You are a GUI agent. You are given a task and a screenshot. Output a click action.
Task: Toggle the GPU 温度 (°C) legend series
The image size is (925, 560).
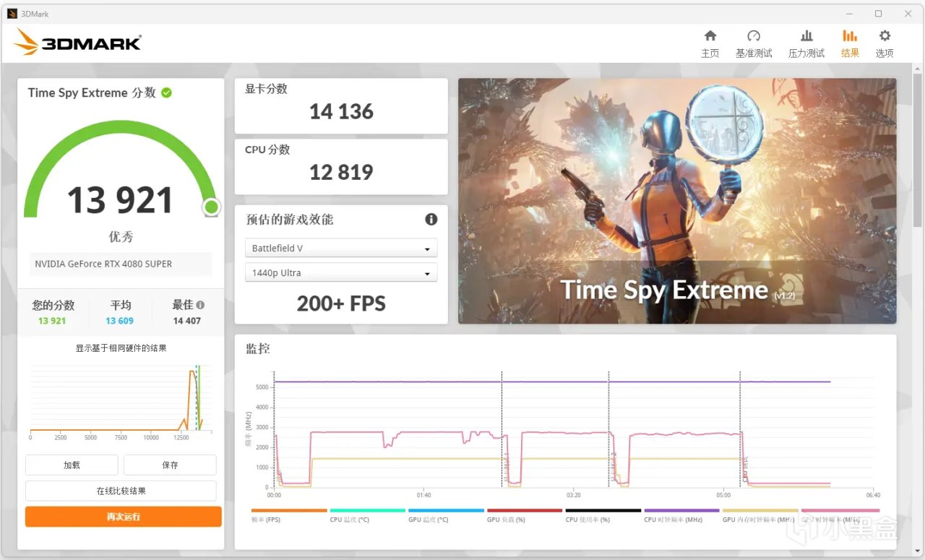coord(446,515)
